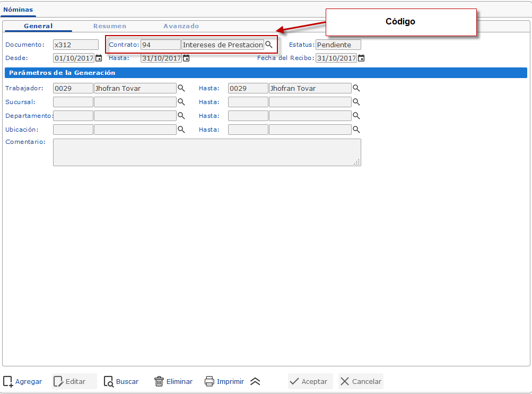Click the Cancelar button
Screen dimensions: 532x394
[361, 381]
